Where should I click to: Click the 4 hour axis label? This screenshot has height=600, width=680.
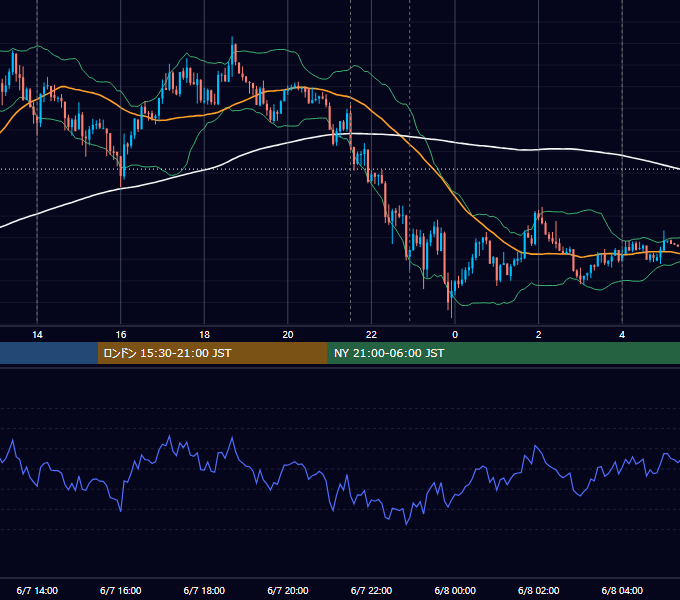coord(622,335)
